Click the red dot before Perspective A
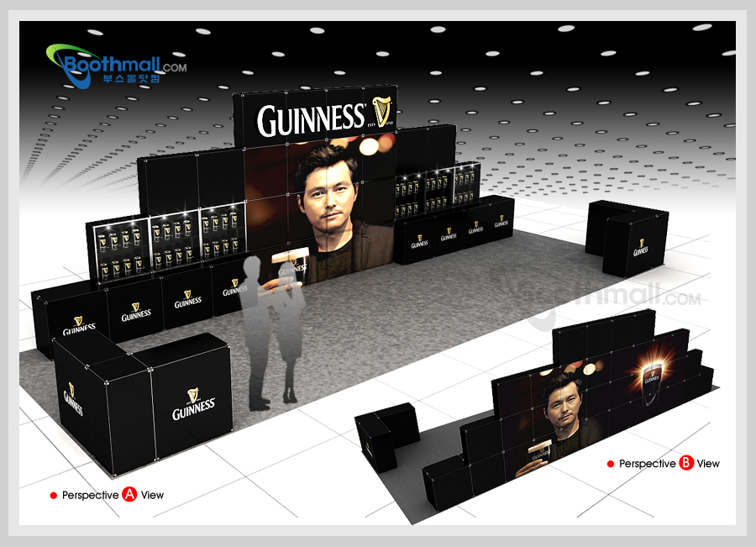756x547 pixels. tap(53, 496)
